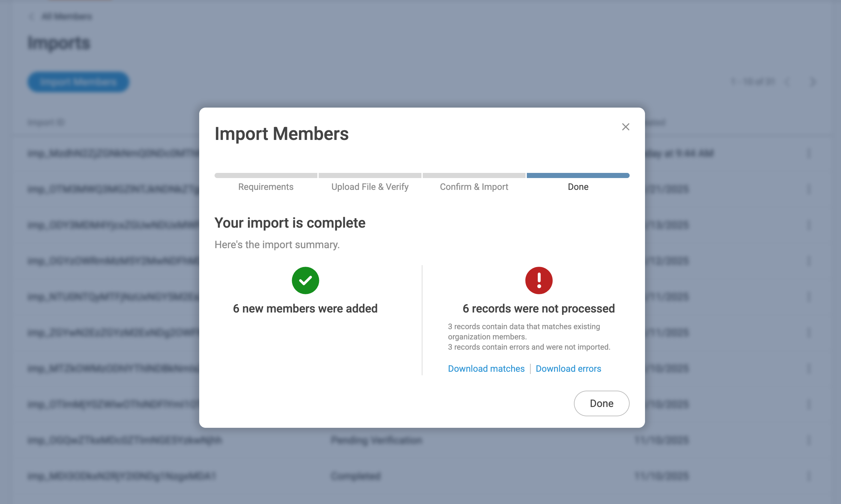The image size is (841, 504).
Task: Select the Confirm & Import step
Action: click(x=474, y=187)
